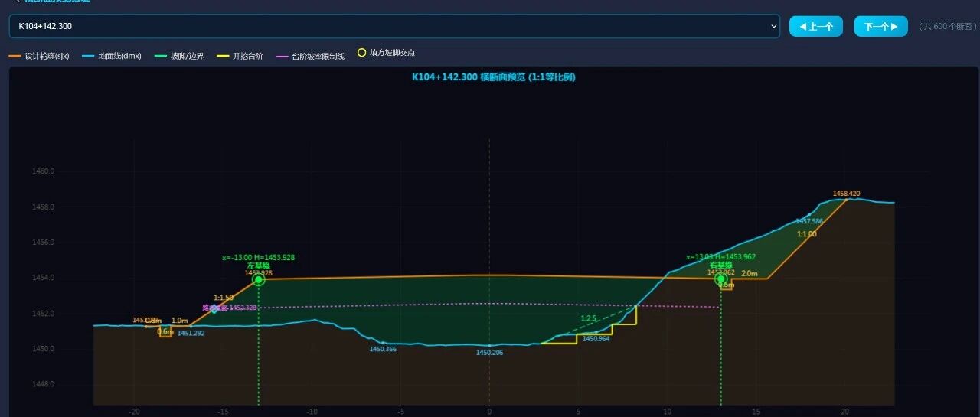
Task: Open the K104+142.300 section dropdown
Action: (x=394, y=26)
